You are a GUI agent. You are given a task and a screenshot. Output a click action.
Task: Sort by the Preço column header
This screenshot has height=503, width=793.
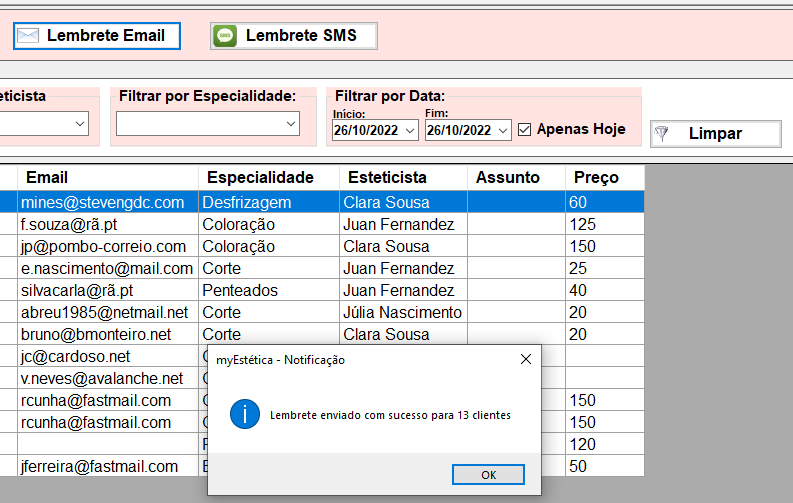596,177
